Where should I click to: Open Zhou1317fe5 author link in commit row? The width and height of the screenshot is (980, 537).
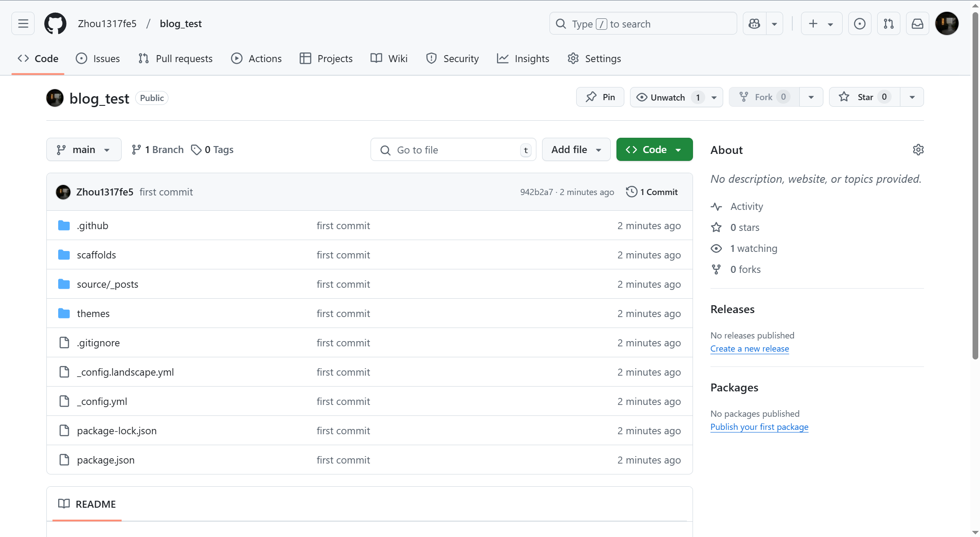click(x=105, y=192)
